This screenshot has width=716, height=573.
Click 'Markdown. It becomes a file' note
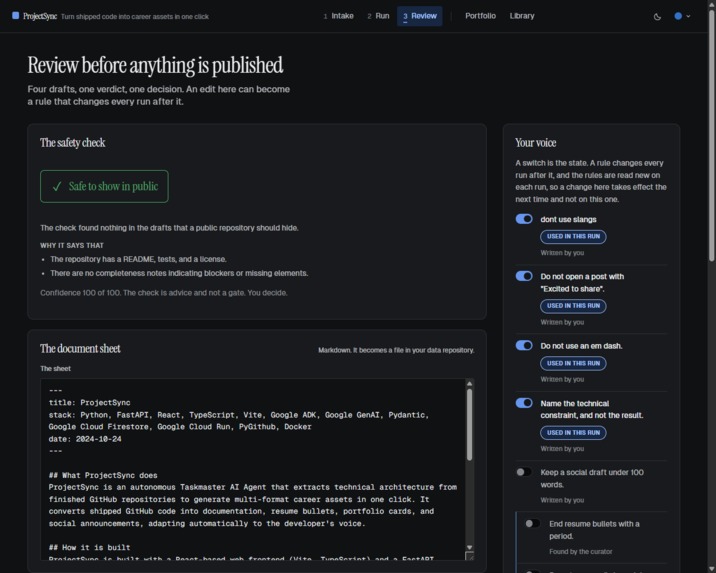coord(396,350)
